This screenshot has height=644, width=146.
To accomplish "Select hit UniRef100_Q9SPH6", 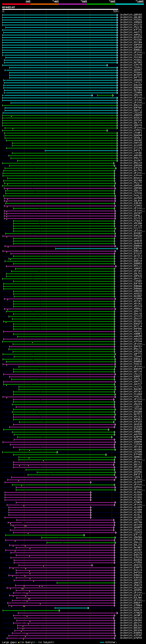I will [x=131, y=472].
